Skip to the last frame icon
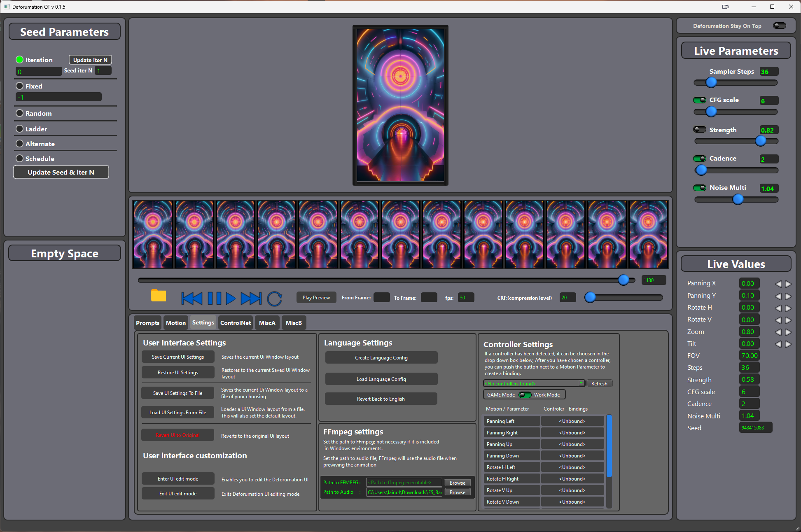Viewport: 801px width, 532px height. (x=251, y=298)
